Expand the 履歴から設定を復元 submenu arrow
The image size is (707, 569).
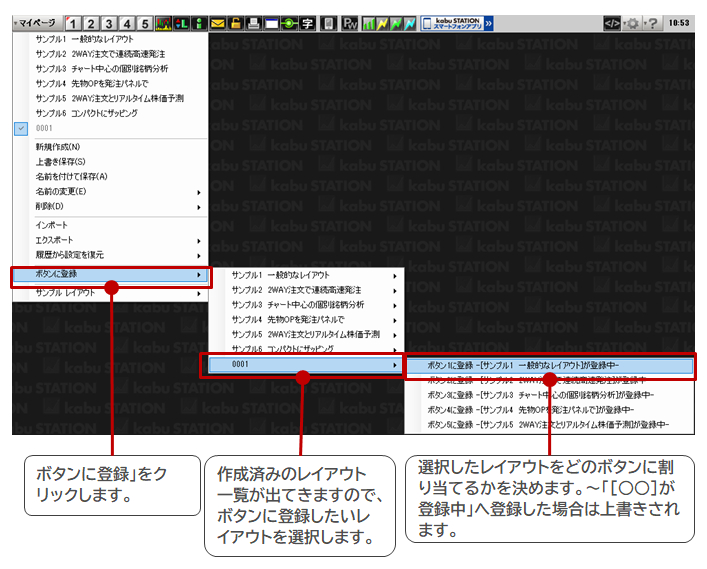tap(199, 256)
